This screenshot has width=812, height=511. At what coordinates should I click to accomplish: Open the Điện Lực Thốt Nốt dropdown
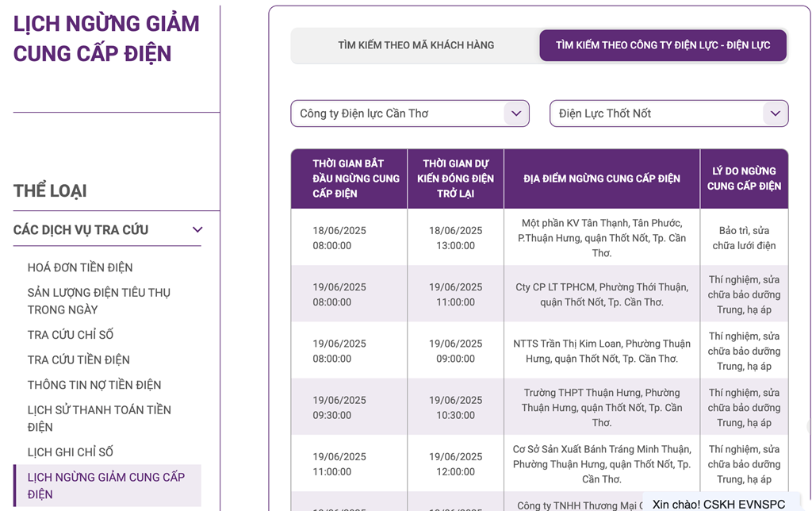point(668,113)
